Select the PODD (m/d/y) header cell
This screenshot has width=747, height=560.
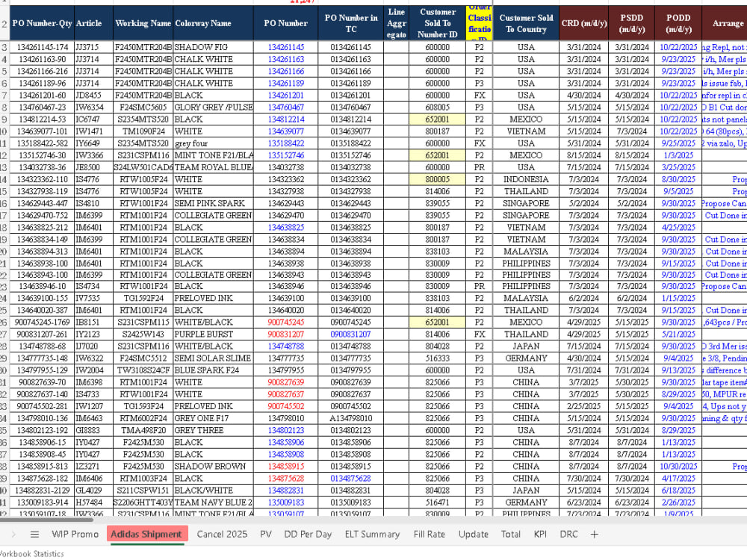[678, 23]
